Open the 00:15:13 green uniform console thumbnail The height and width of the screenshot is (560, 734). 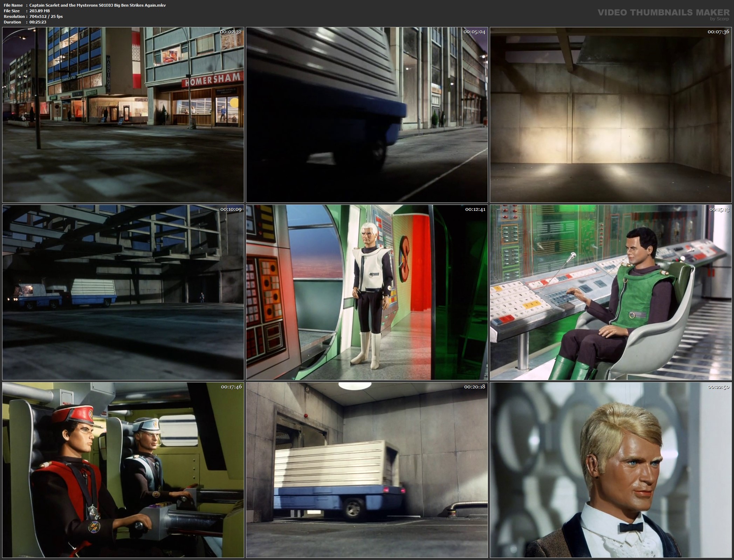pos(611,292)
